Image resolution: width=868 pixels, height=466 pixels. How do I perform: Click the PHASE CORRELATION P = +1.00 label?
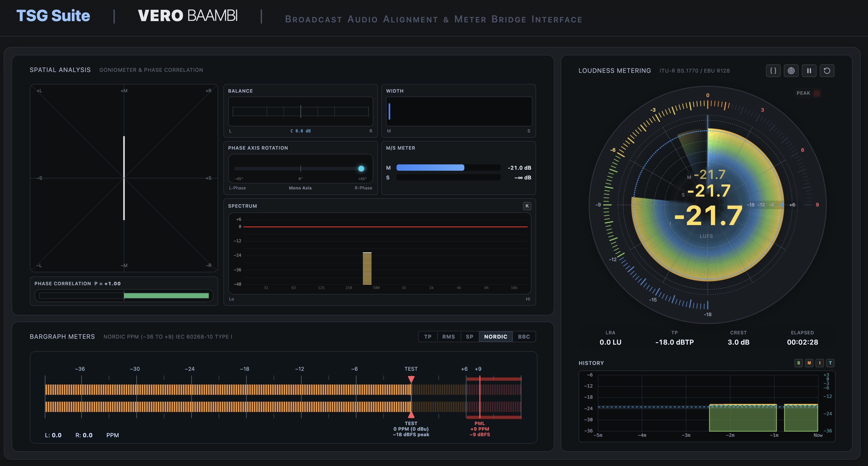pyautogui.click(x=78, y=284)
